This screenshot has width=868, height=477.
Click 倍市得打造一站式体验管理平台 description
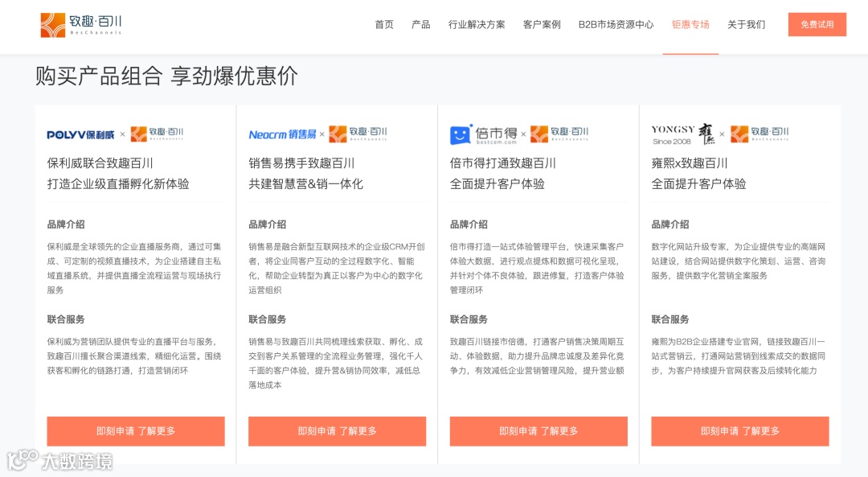pos(537,268)
